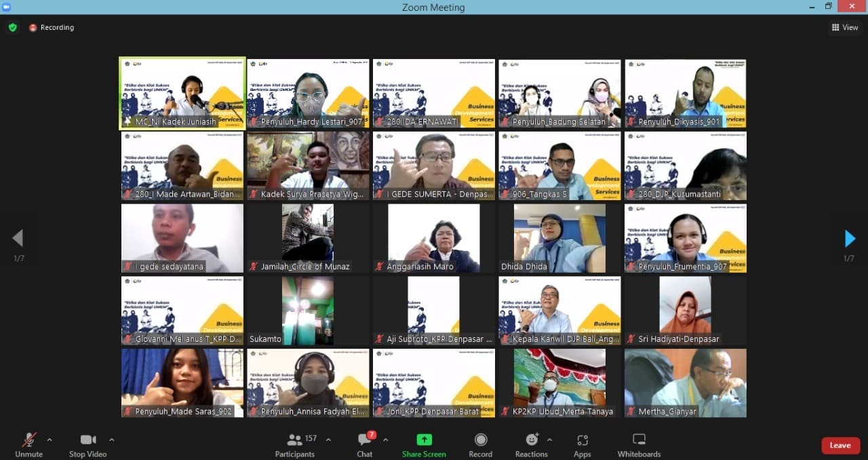Select Dhida Dhida's video tile
The height and width of the screenshot is (460, 868).
point(559,238)
